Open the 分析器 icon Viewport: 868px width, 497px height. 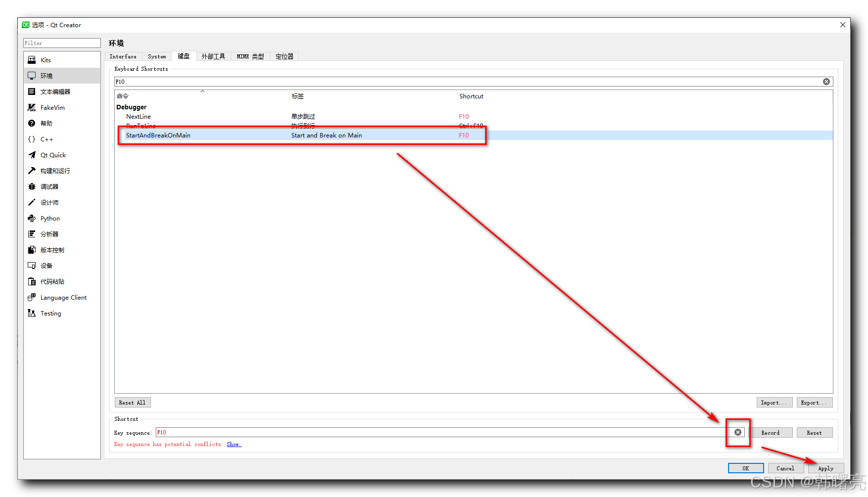pos(32,234)
